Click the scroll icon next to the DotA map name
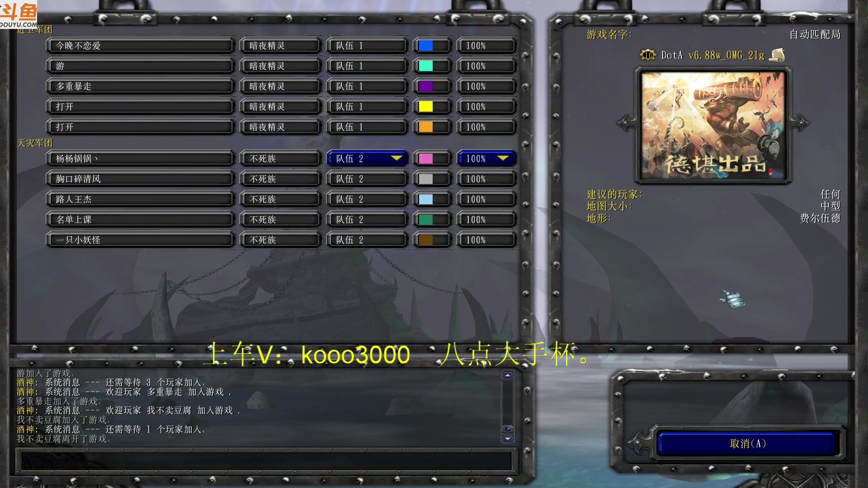Screen dimensions: 868x488 point(778,55)
